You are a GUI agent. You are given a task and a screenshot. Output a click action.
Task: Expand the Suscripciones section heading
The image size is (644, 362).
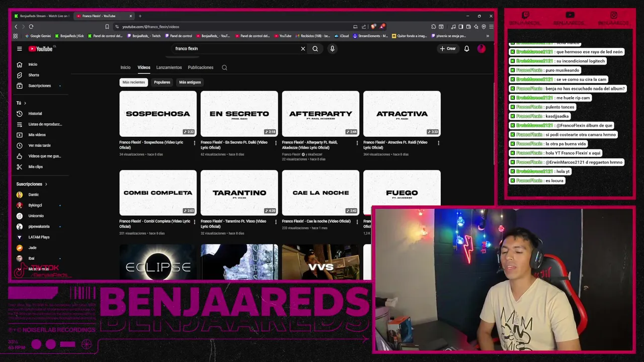[31, 184]
